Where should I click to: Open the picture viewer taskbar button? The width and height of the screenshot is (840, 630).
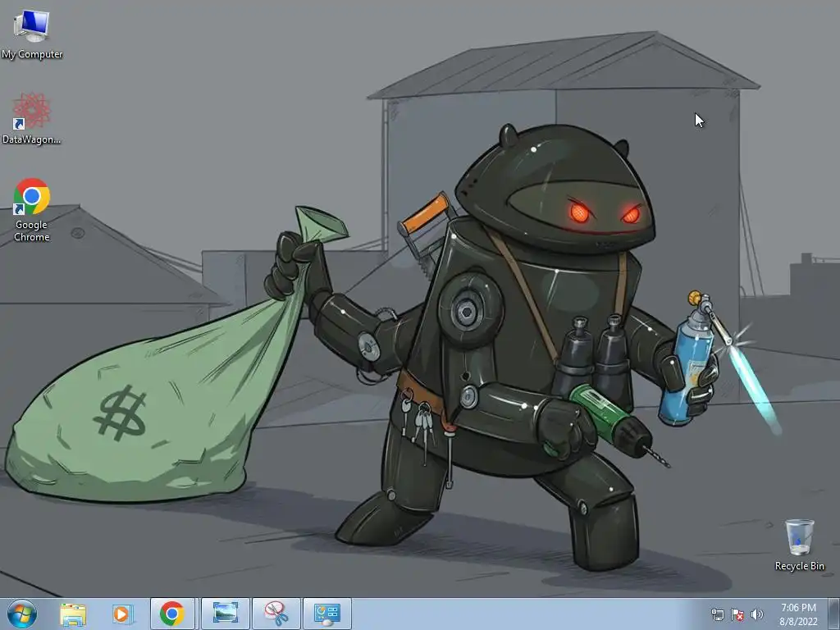[226, 614]
